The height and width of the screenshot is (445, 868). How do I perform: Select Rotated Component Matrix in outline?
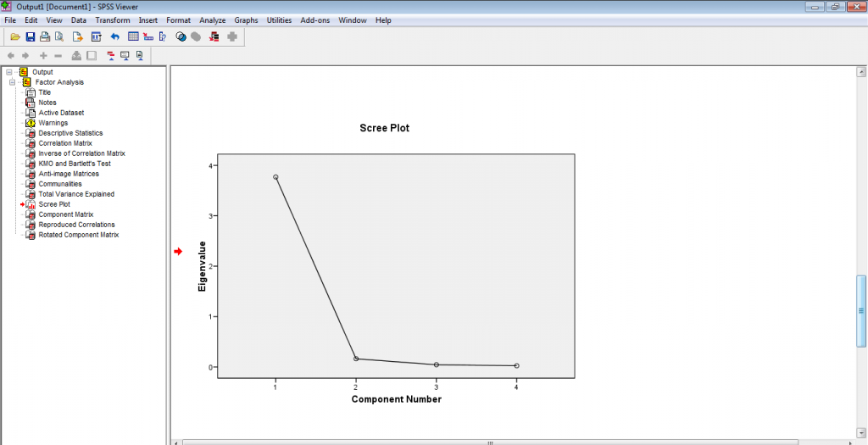(78, 235)
